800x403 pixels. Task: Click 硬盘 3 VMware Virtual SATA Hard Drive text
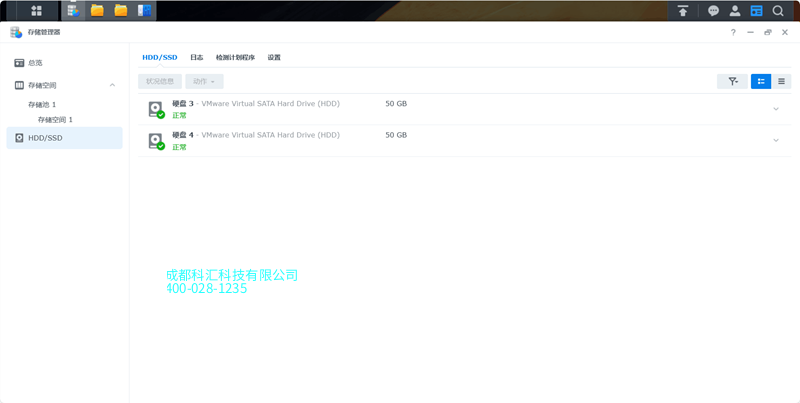(256, 104)
